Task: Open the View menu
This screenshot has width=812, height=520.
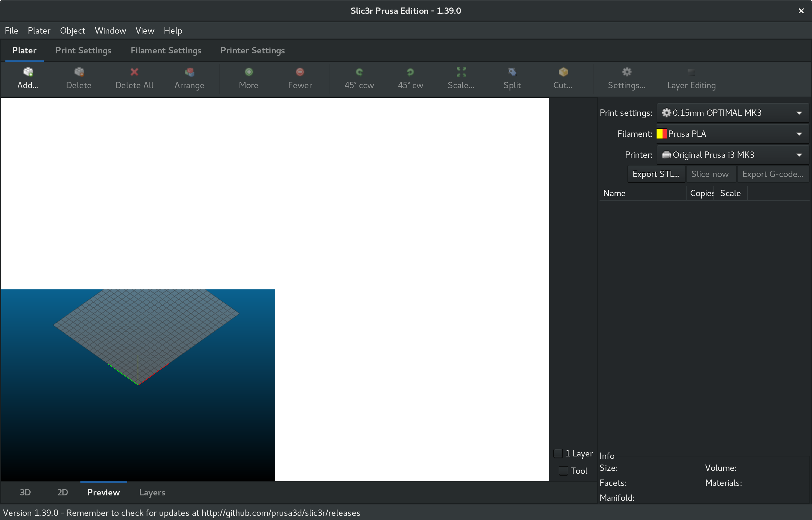Action: [145, 30]
